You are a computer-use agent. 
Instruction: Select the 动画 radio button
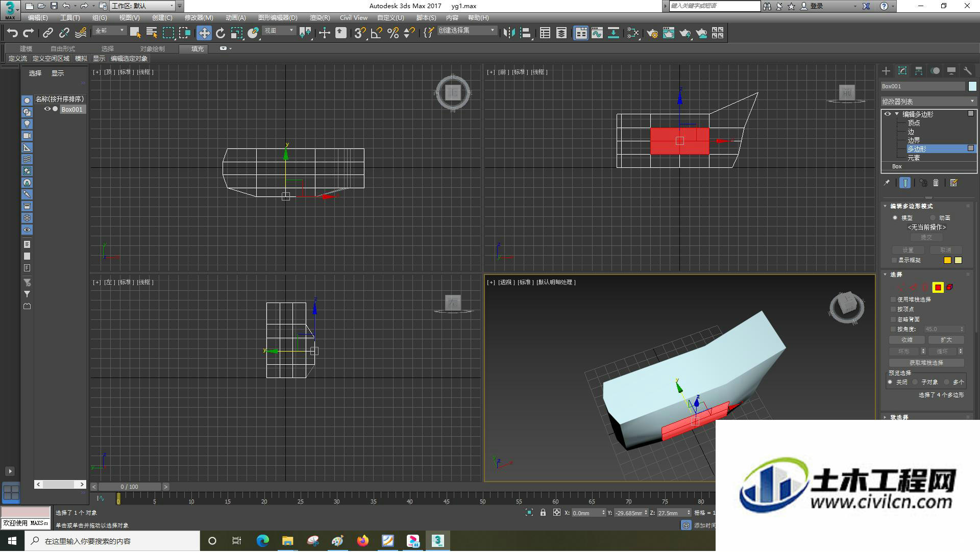pyautogui.click(x=933, y=218)
